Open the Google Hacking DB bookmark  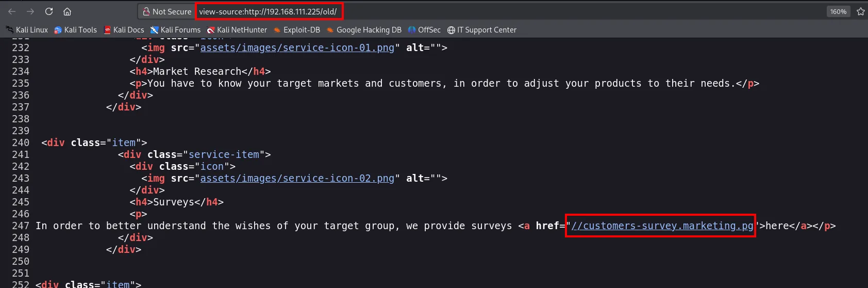(364, 30)
